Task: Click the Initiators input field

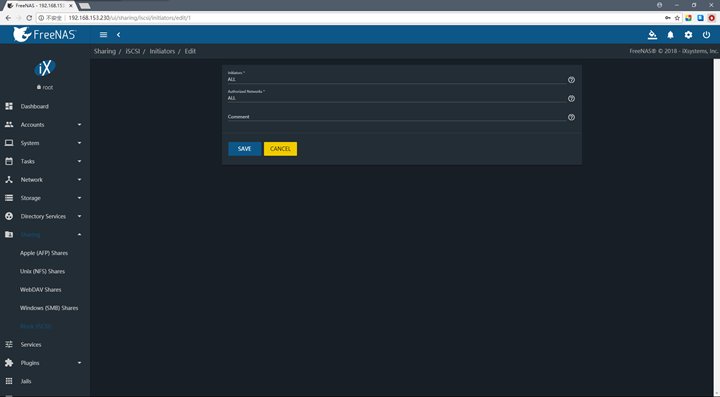Action: (397, 79)
